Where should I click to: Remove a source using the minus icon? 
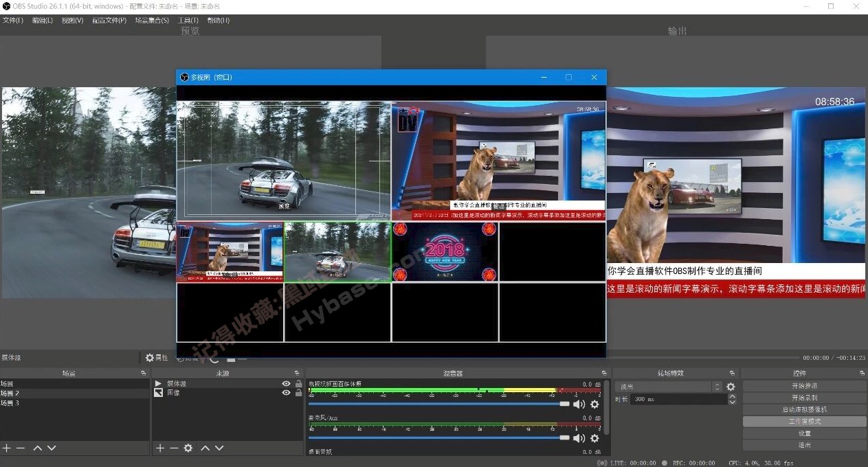(x=173, y=448)
